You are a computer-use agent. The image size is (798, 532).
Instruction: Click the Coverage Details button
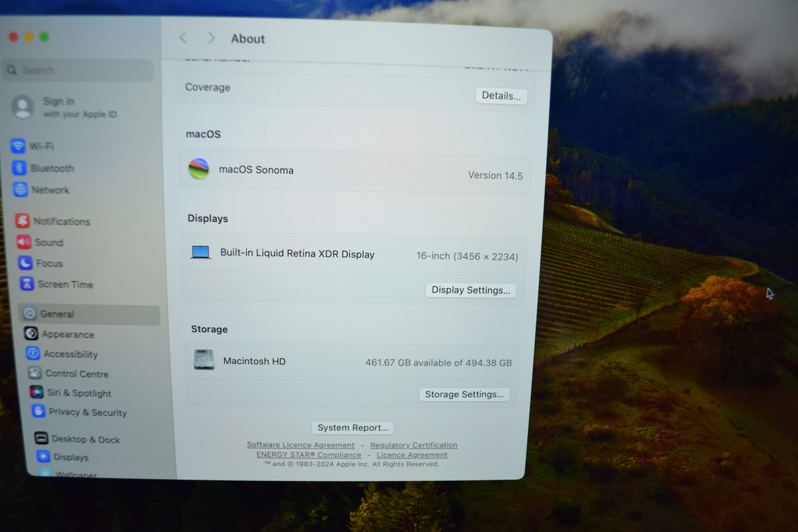pyautogui.click(x=501, y=96)
